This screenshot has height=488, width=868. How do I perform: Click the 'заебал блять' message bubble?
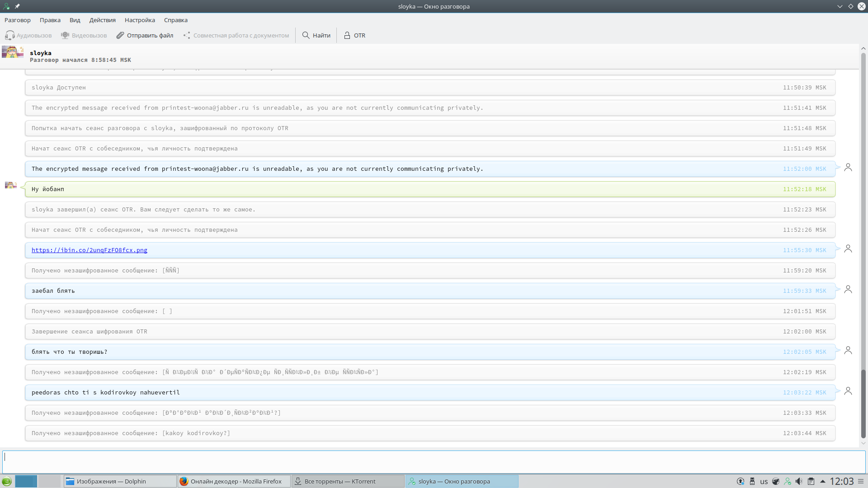[430, 291]
